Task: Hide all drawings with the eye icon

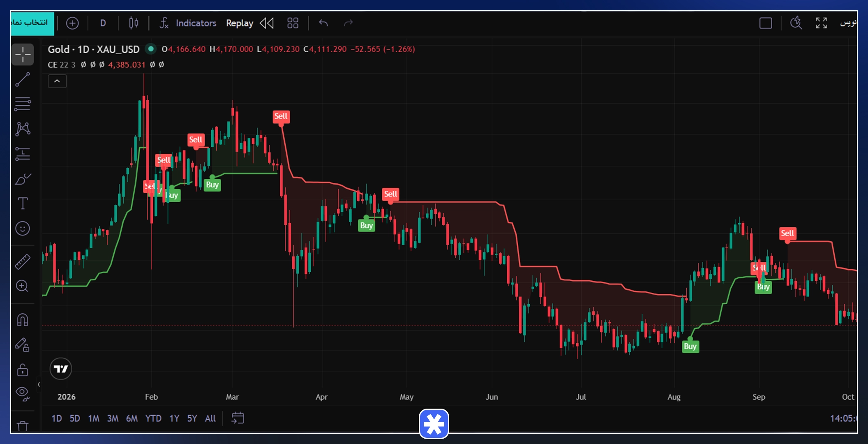Action: [x=23, y=394]
